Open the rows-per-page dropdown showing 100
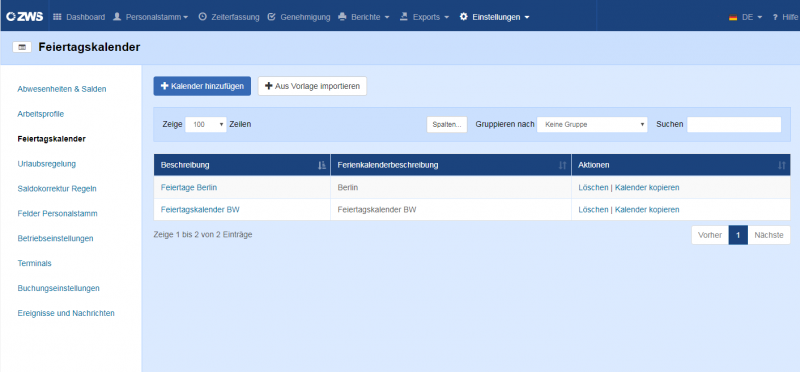Image resolution: width=800 pixels, height=372 pixels. click(x=206, y=124)
